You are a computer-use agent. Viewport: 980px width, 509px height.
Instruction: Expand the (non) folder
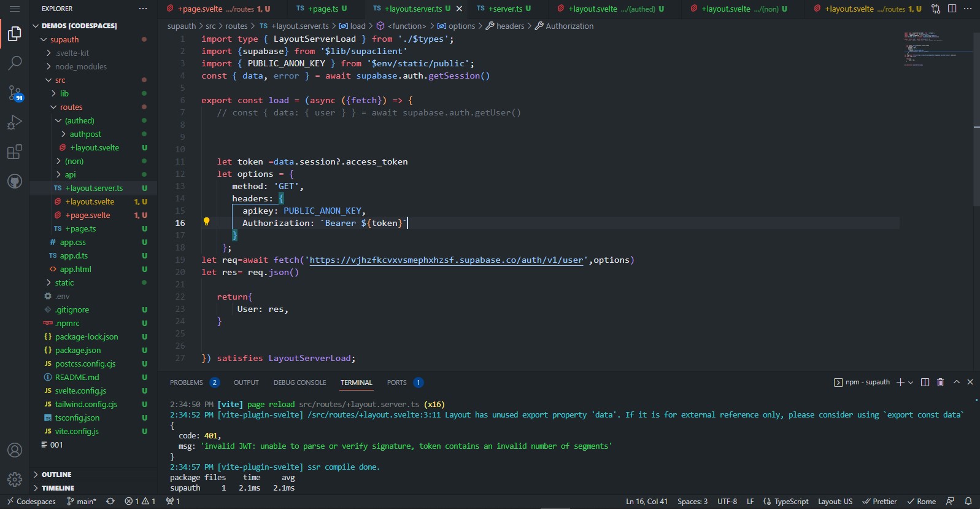click(x=93, y=161)
